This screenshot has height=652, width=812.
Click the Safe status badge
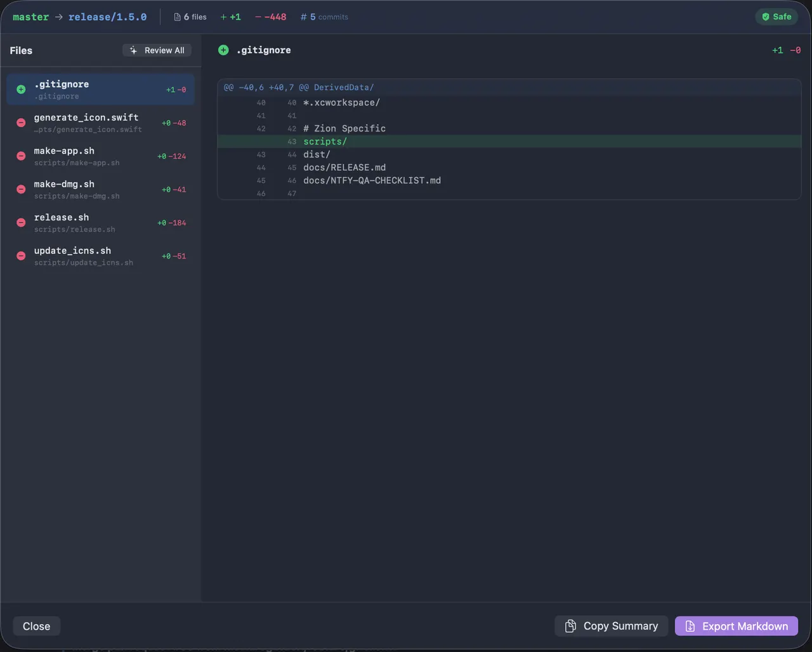pos(776,17)
